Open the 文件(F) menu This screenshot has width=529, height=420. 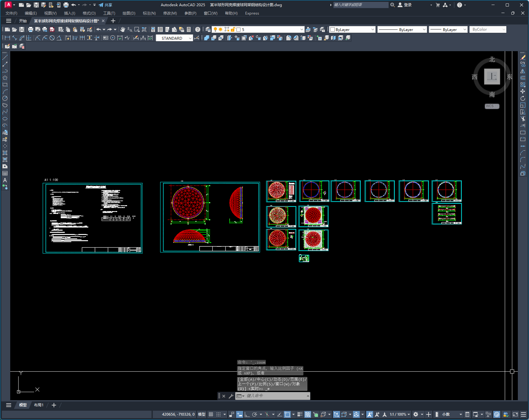coord(11,13)
